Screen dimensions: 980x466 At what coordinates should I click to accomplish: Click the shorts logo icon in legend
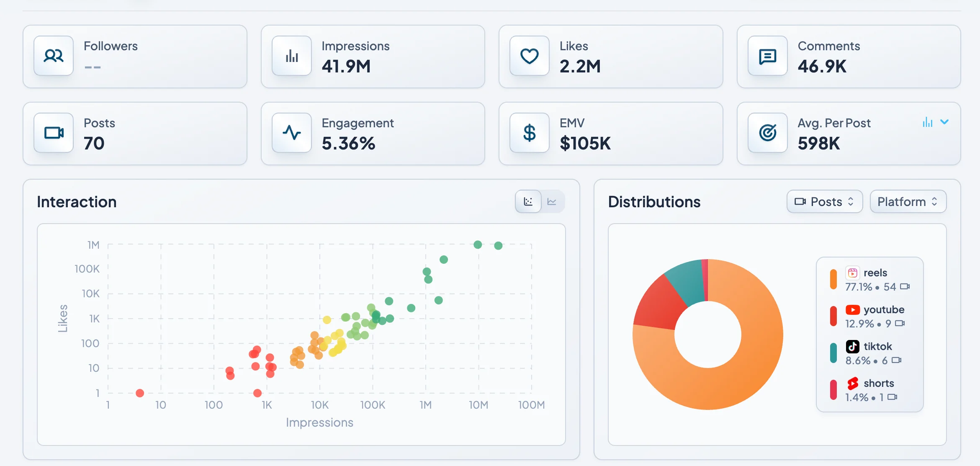[x=853, y=383]
